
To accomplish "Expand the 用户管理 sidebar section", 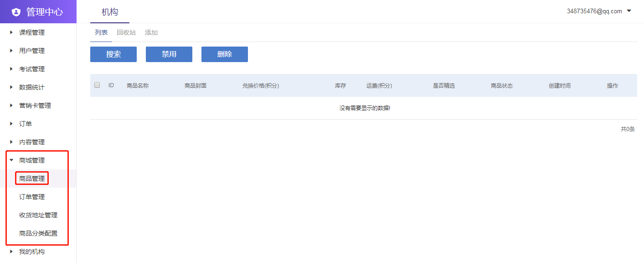I will click(x=31, y=51).
